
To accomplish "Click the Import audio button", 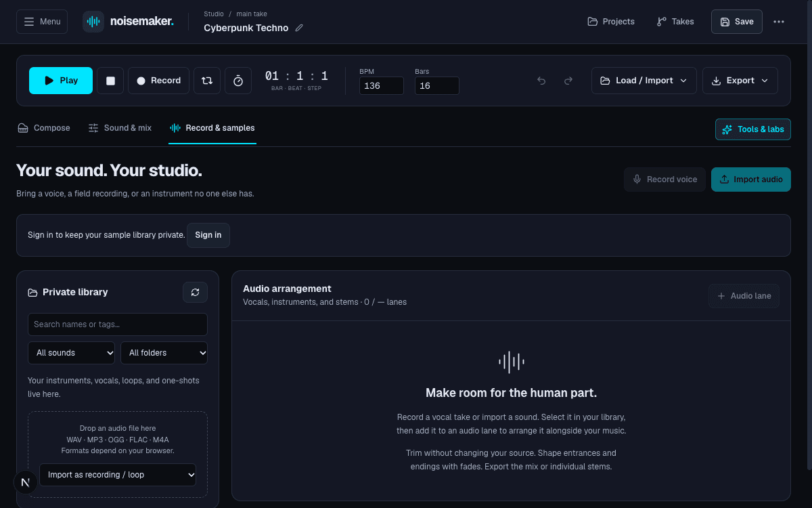I will [x=751, y=179].
